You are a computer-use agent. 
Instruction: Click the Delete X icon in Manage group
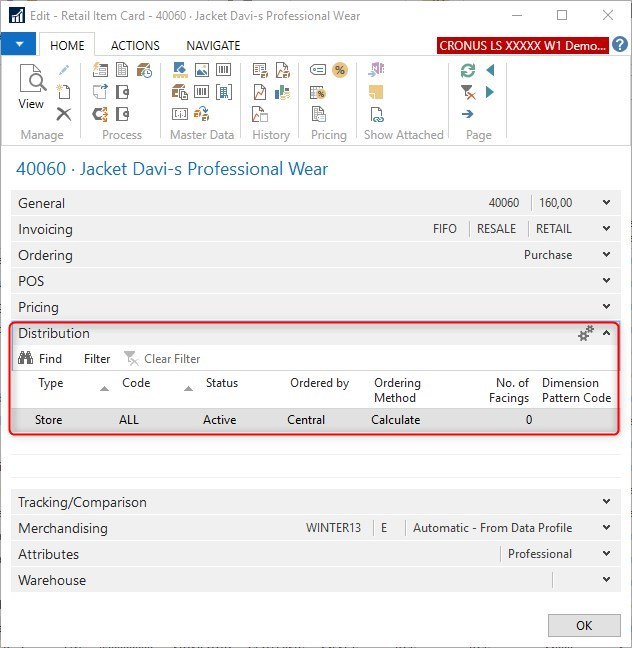[x=64, y=114]
